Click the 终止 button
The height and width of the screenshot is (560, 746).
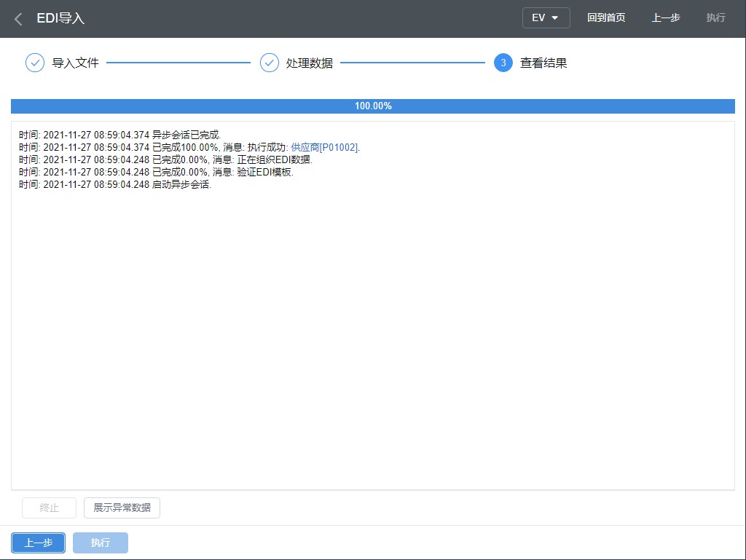tap(49, 508)
